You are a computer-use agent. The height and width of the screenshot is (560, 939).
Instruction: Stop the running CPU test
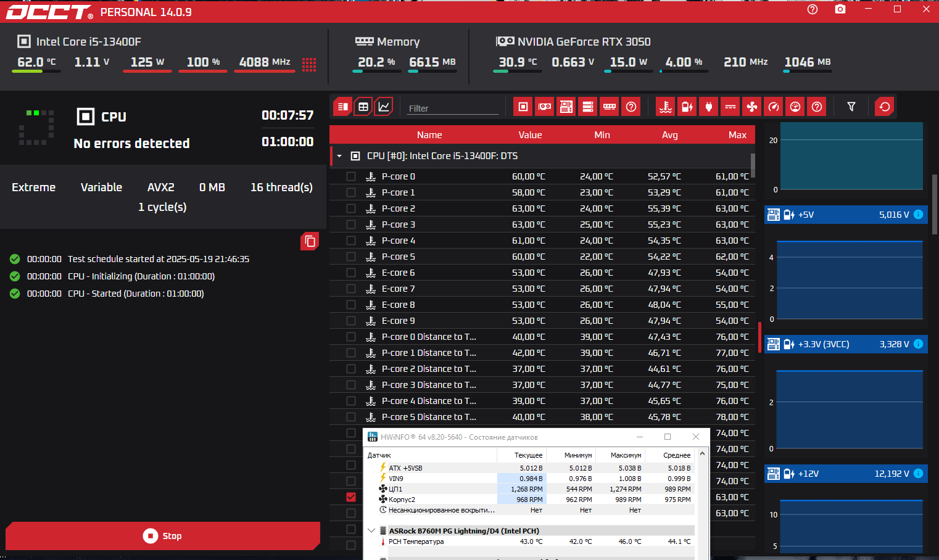tap(163, 536)
